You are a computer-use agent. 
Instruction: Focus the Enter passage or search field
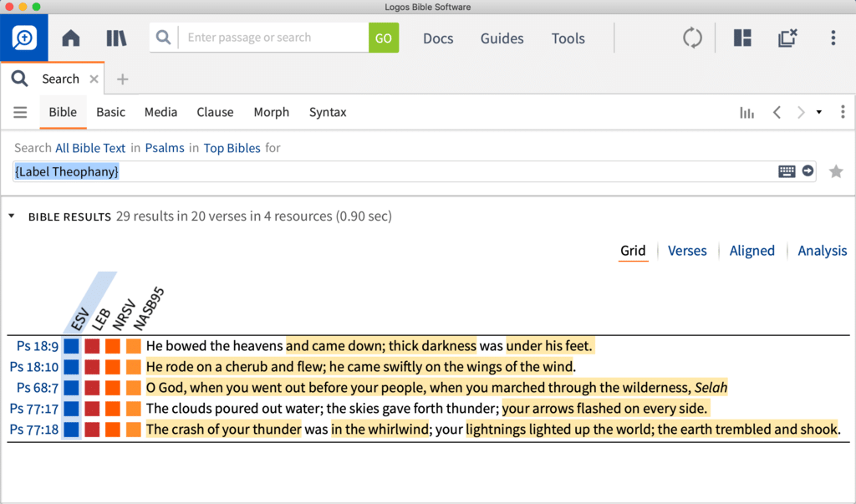[274, 38]
